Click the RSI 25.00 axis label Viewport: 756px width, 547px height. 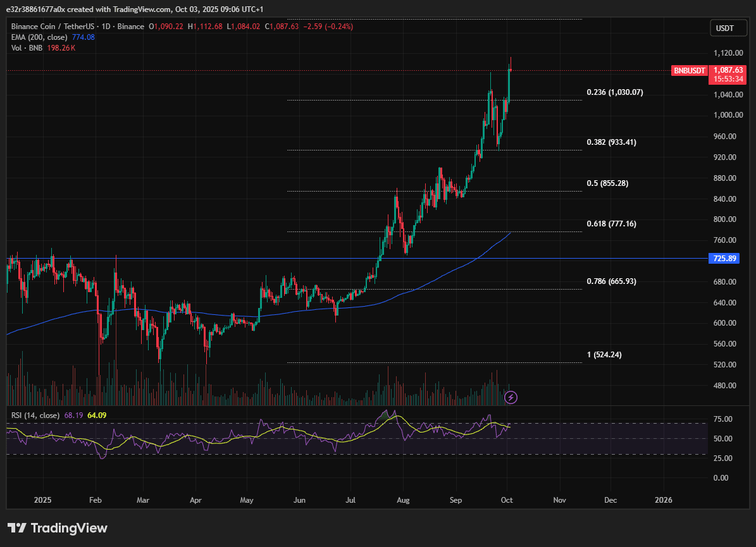click(x=722, y=458)
